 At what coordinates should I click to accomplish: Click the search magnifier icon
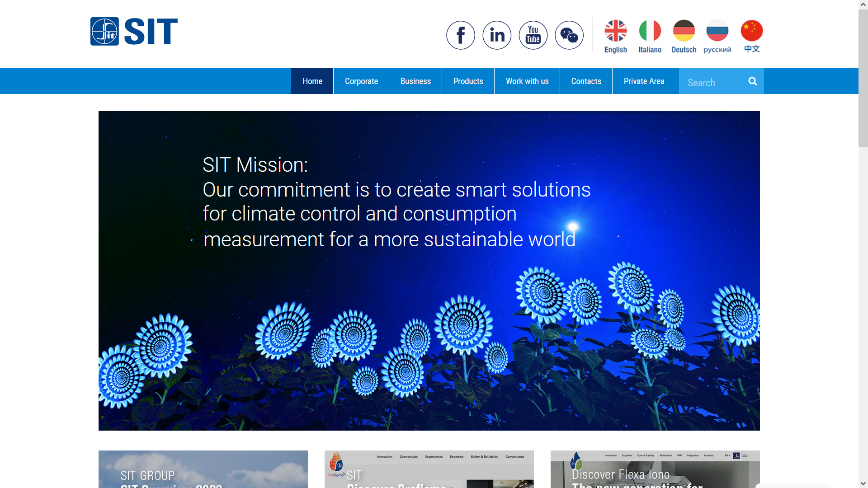(753, 81)
